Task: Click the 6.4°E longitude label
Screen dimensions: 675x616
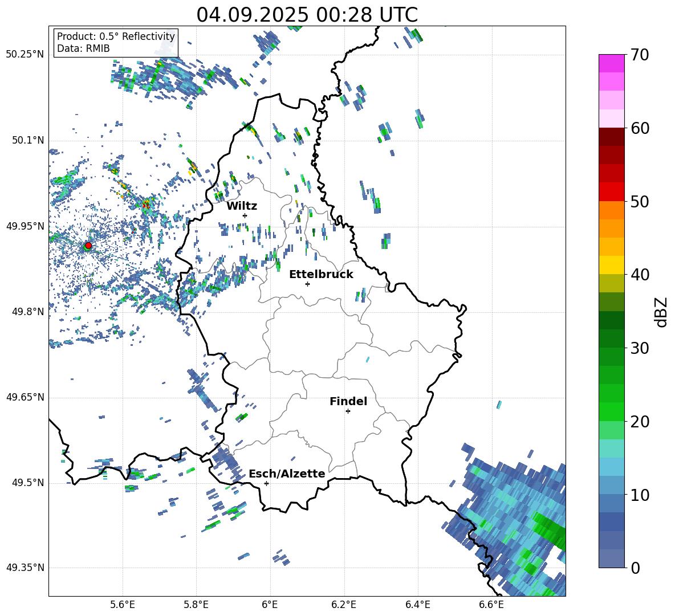Action: tap(417, 605)
